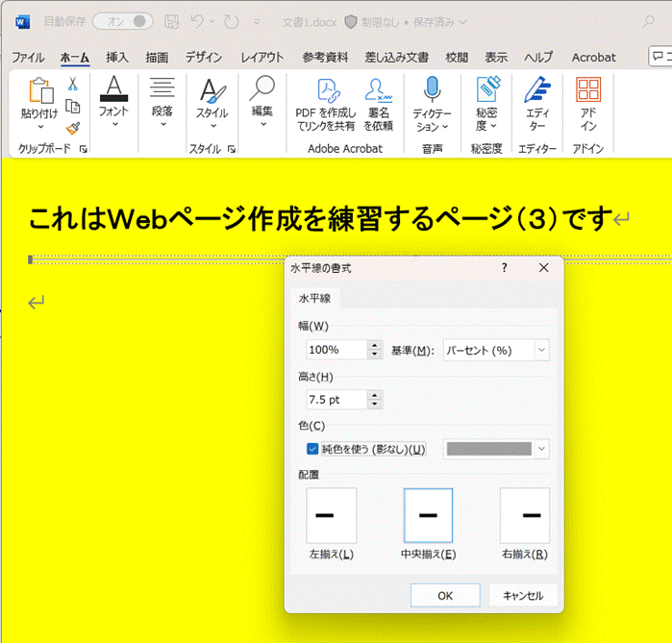Switch to the 挿入 ribbon tab
The image size is (672, 643).
pos(117,57)
